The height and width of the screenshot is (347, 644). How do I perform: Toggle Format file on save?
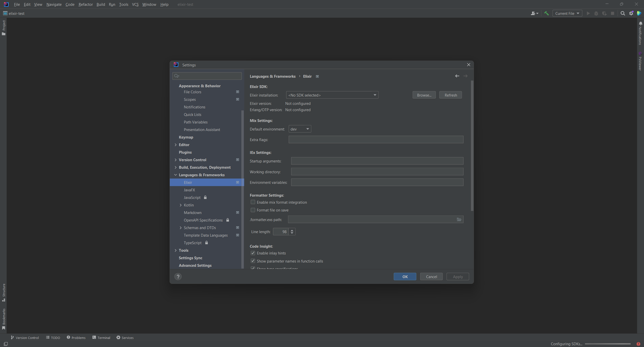click(253, 210)
